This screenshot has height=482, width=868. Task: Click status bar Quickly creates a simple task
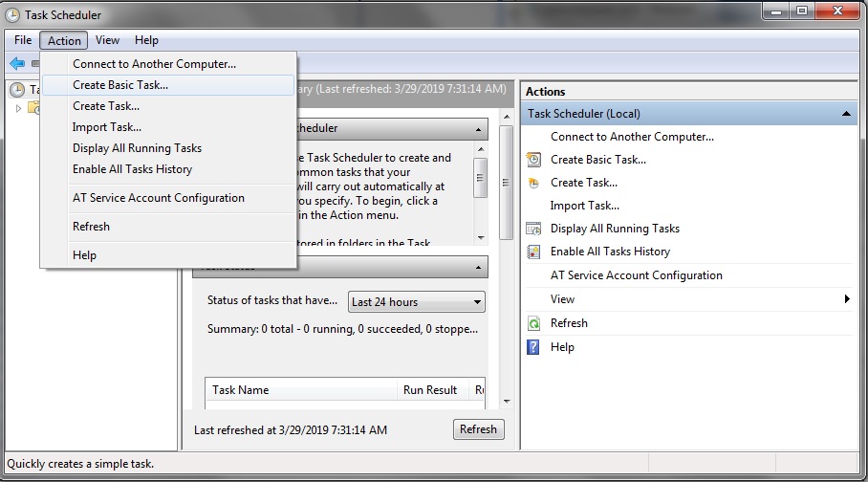pyautogui.click(x=80, y=464)
